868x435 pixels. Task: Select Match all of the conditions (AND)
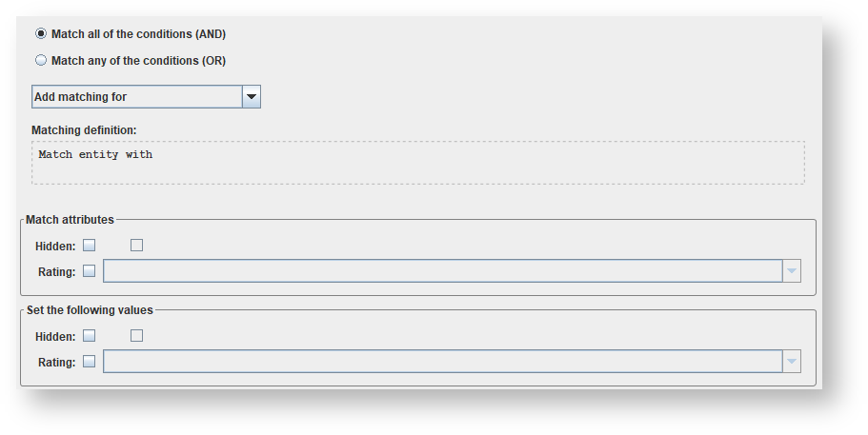point(41,34)
